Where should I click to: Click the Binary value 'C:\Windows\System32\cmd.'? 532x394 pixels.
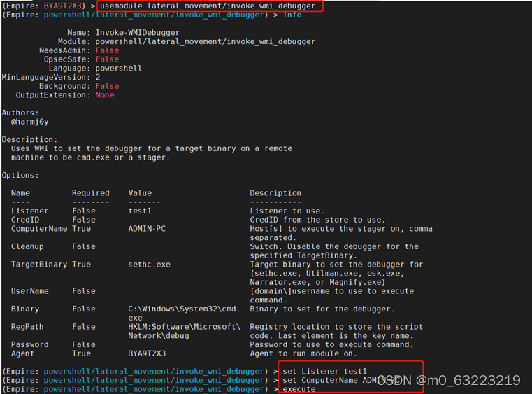click(185, 309)
